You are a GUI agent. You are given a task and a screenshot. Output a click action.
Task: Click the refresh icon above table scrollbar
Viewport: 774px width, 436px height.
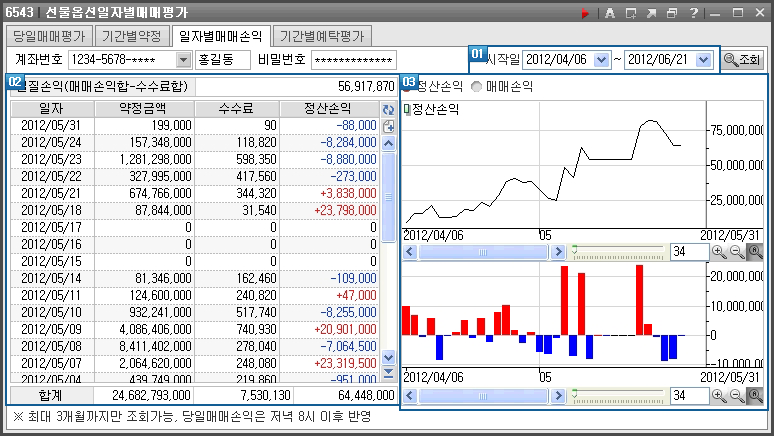(x=388, y=110)
